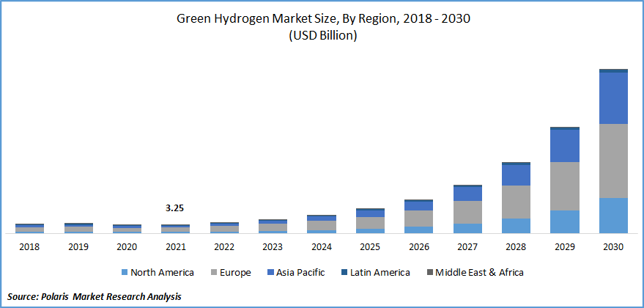
Task: Click the 2025 axis label
Action: click(x=371, y=247)
